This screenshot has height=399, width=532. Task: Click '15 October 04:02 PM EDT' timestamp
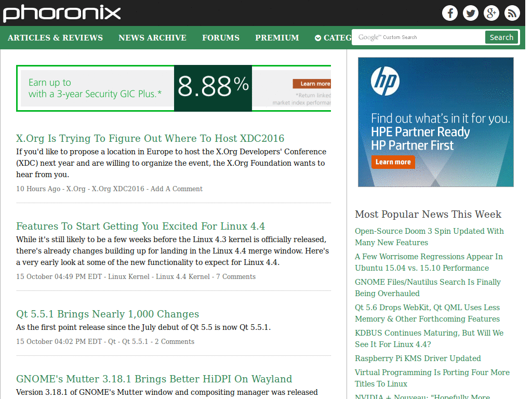(x=59, y=341)
